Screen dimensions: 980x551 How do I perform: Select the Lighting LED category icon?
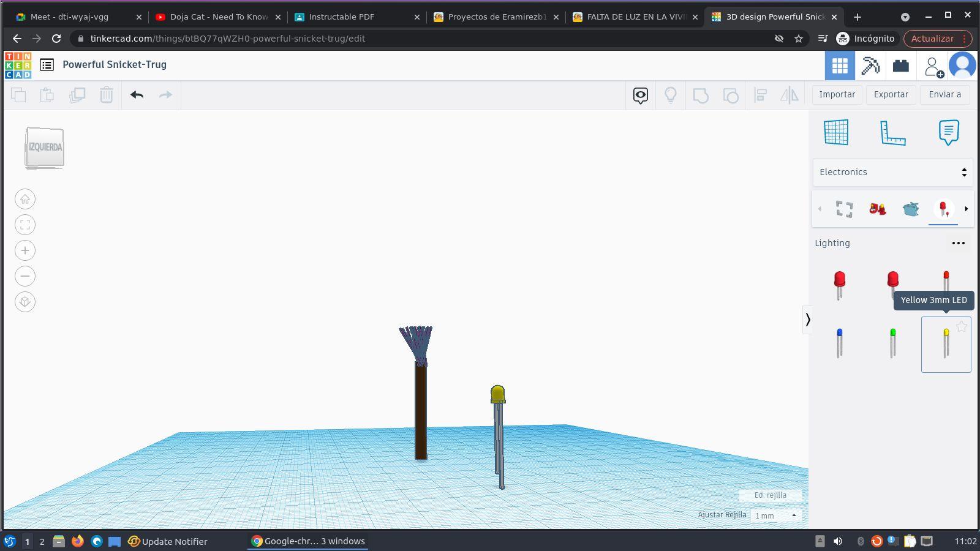tap(944, 209)
